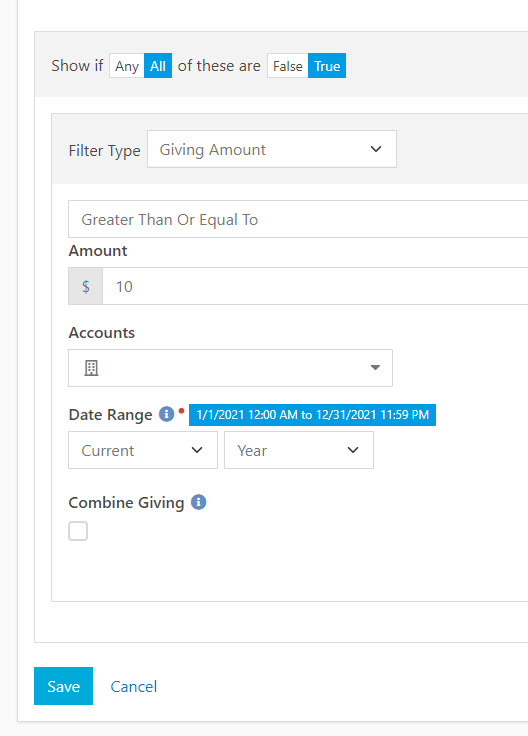Click the Filter Type chevron arrow

point(376,149)
